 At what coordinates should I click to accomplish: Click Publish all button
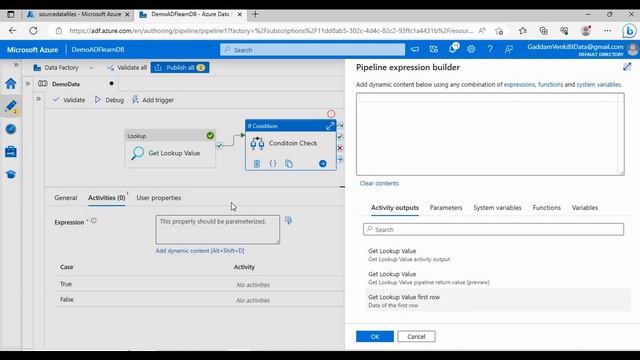coord(180,67)
